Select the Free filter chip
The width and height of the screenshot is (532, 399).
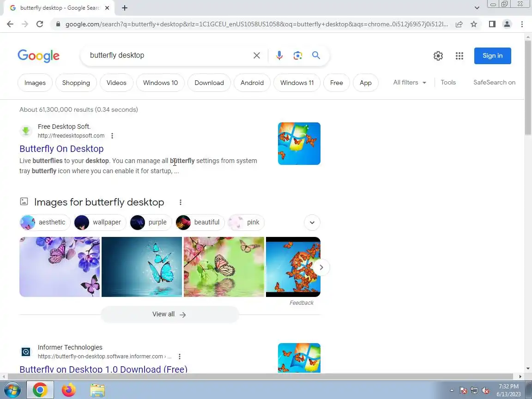(x=336, y=83)
